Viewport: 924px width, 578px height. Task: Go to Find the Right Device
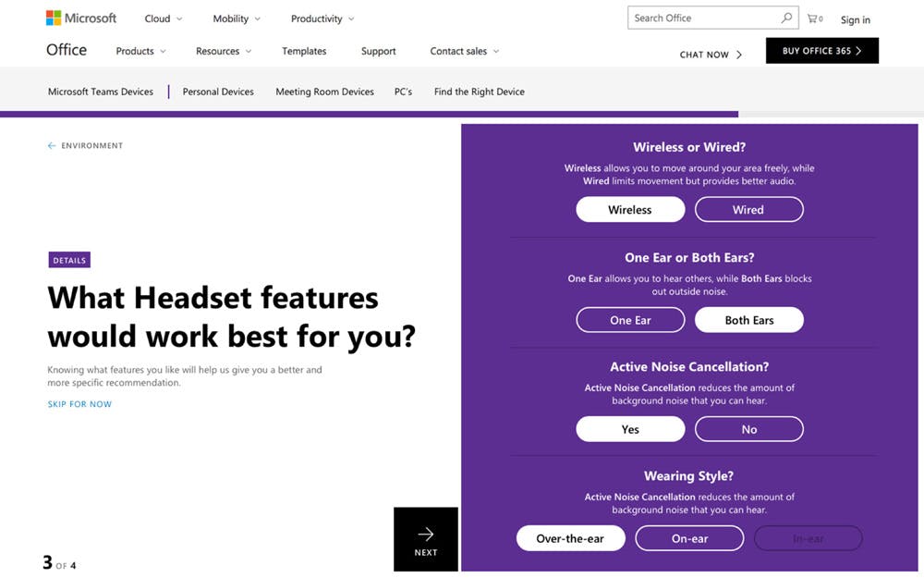pos(479,92)
